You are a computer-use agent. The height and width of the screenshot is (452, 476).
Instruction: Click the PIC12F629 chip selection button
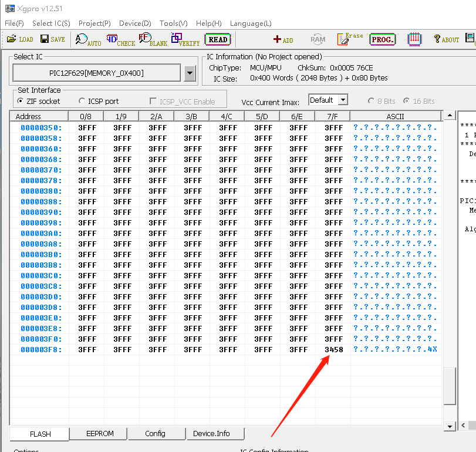97,73
